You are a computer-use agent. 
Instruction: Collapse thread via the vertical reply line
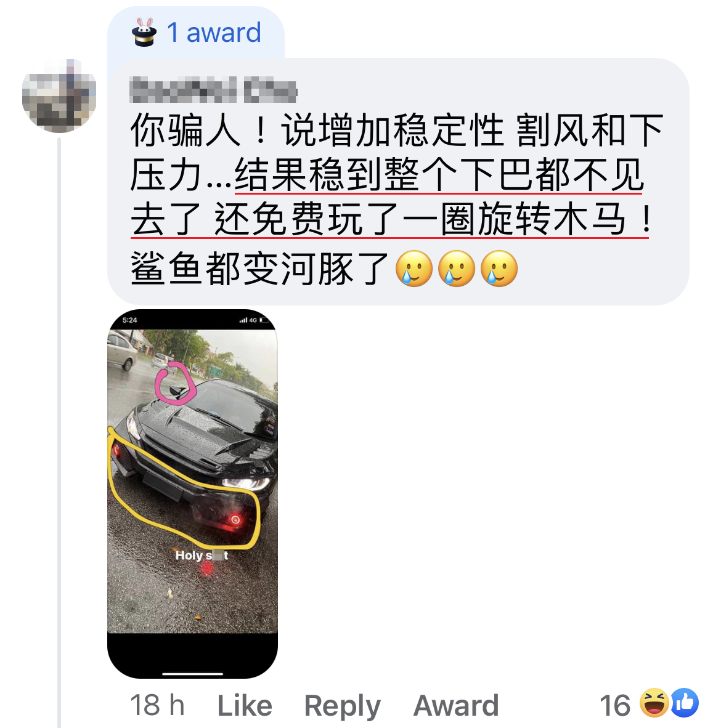59,432
